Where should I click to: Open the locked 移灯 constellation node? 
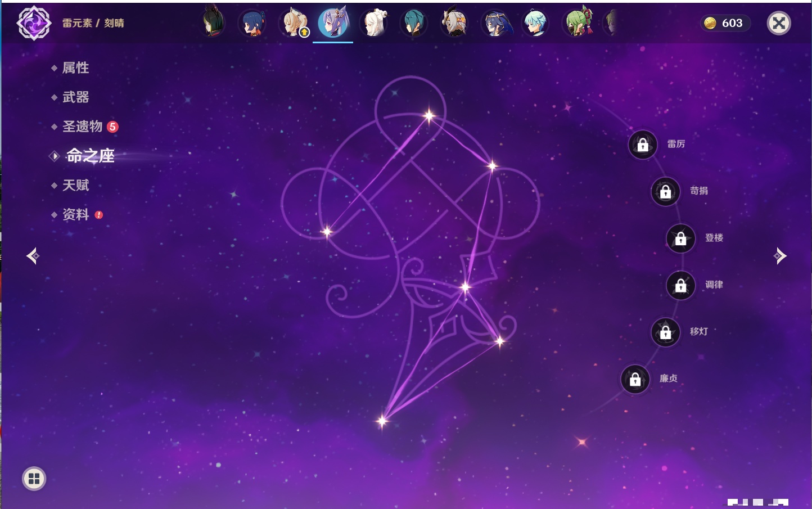[666, 332]
